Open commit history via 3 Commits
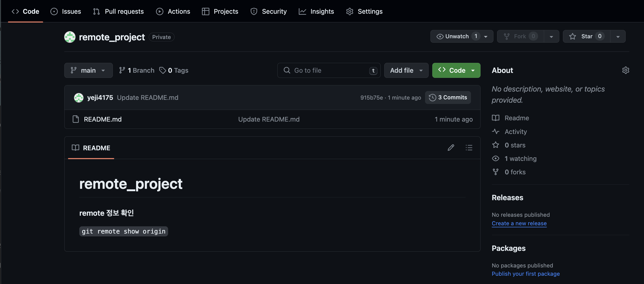This screenshot has height=284, width=644. (448, 98)
